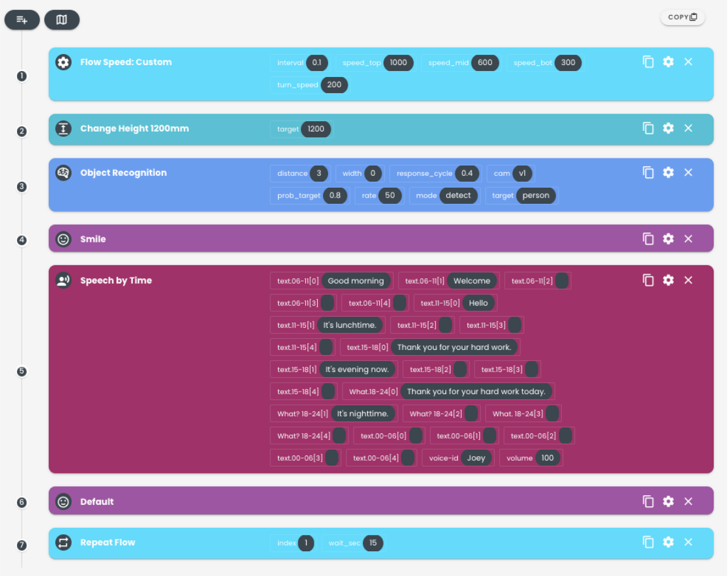Select the prob_target value 0.8
728x576 pixels.
335,195
